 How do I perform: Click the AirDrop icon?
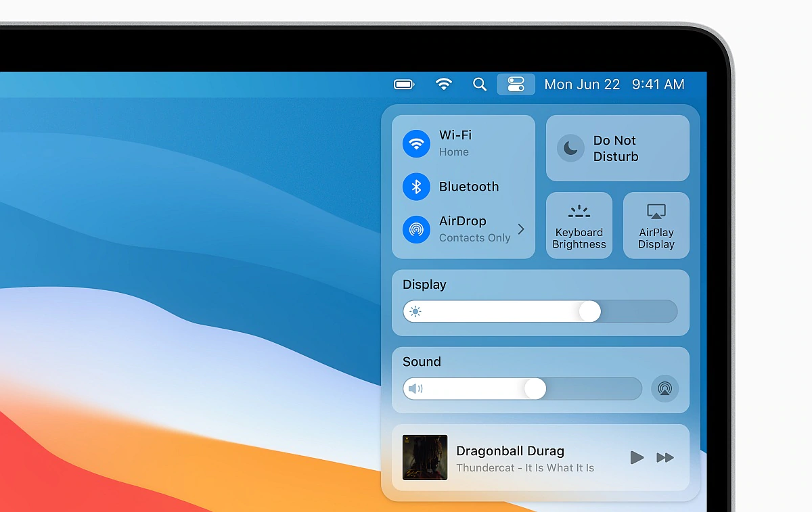pyautogui.click(x=416, y=229)
